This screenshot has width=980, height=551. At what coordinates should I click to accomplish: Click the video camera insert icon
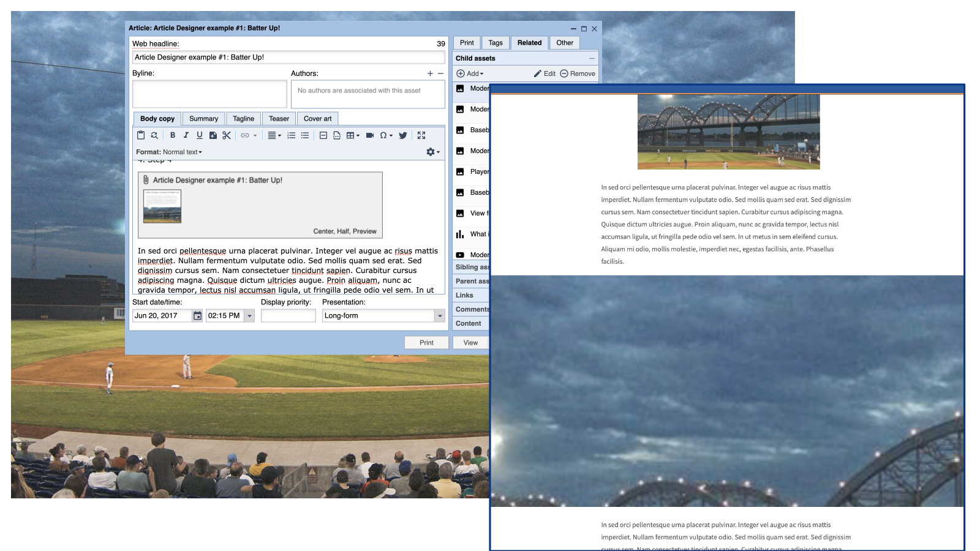[370, 135]
